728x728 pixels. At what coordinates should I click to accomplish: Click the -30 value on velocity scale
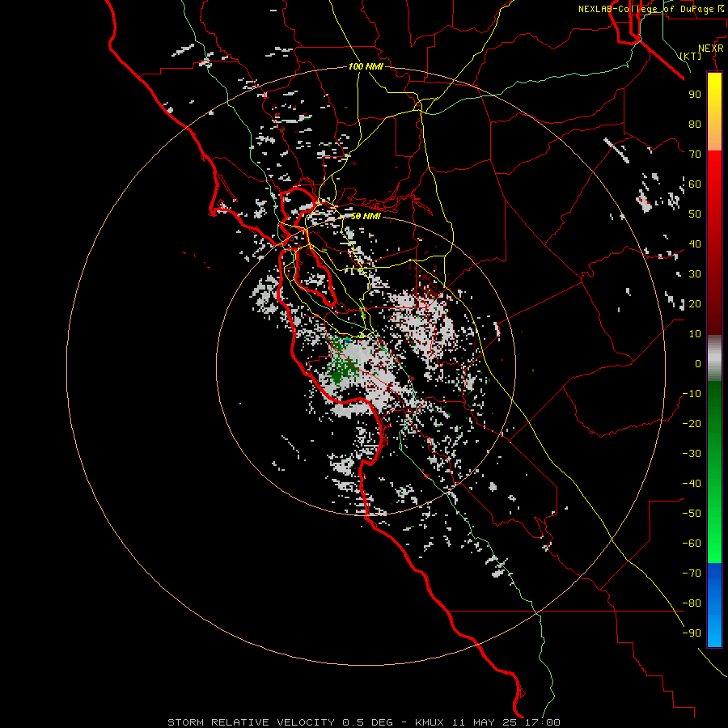pyautogui.click(x=692, y=454)
